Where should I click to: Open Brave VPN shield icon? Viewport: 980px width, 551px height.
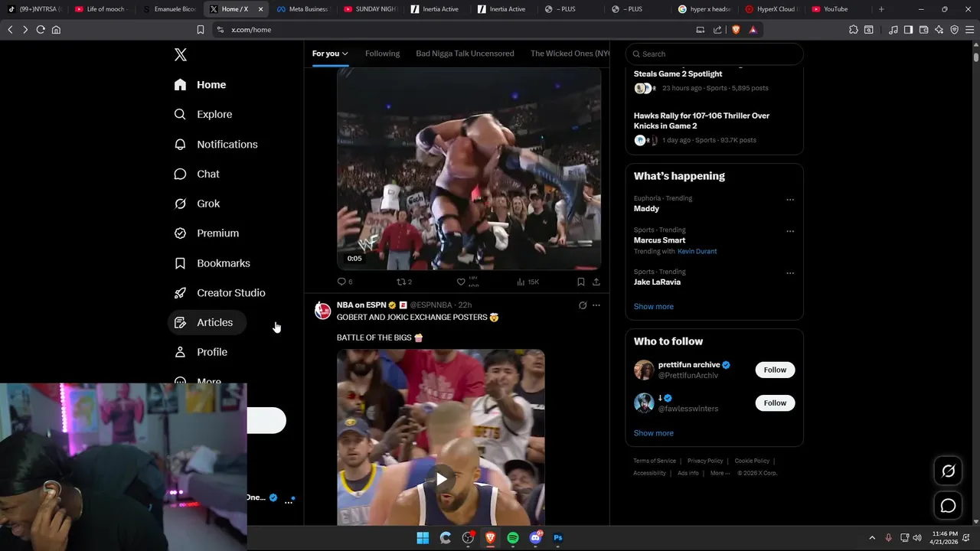[955, 30]
